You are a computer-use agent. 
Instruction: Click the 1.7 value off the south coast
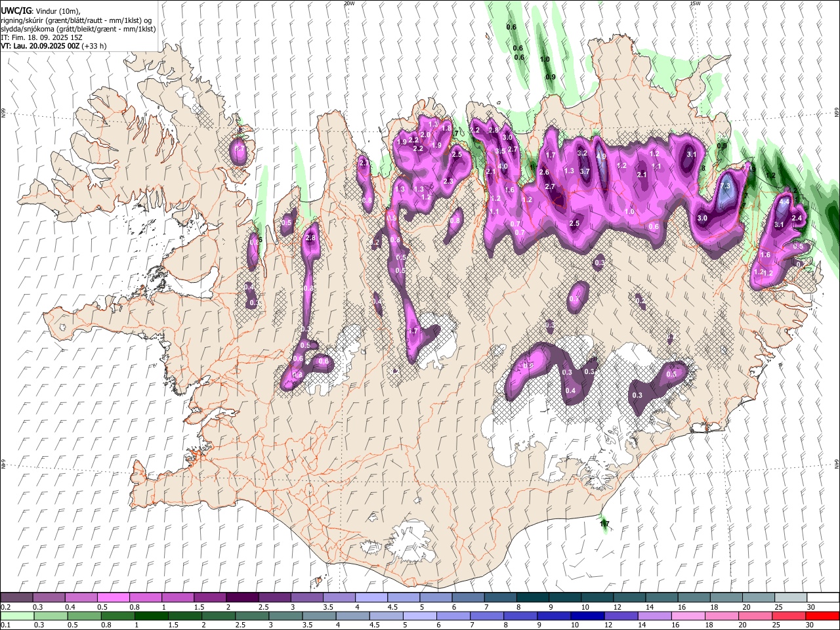(604, 524)
